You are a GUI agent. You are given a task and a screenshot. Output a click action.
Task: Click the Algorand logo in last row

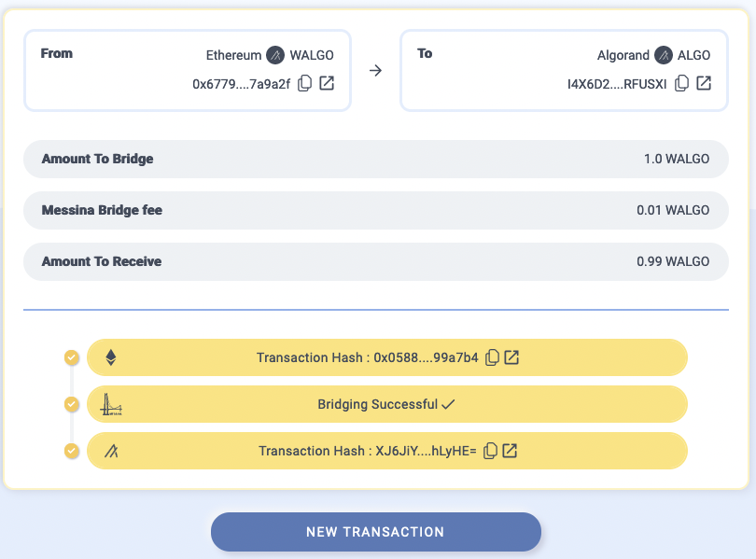tap(111, 451)
